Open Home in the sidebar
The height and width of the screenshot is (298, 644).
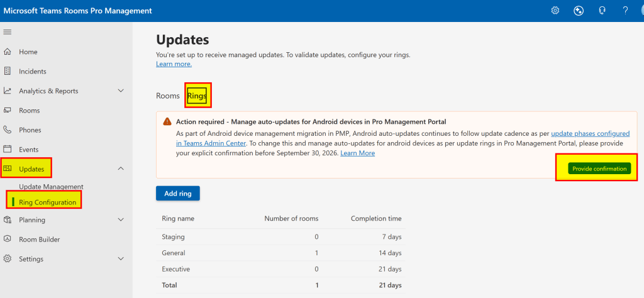(x=28, y=52)
